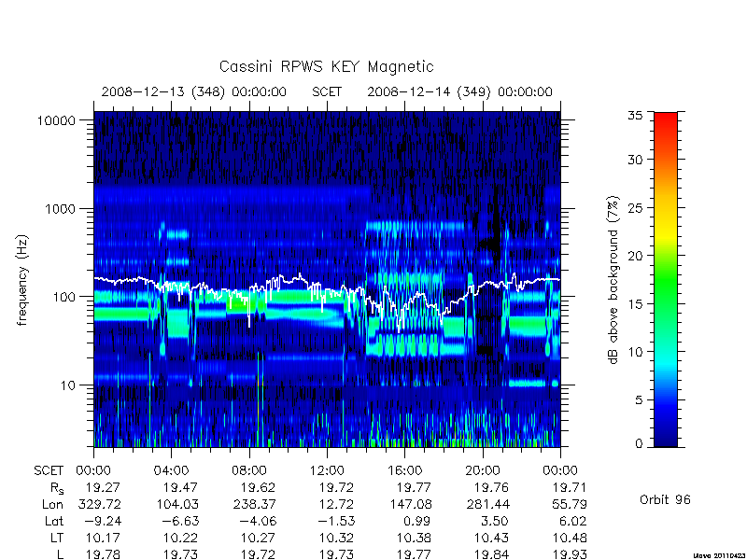Click the 10000 frequency axis tick label
747x560 pixels.
[56, 121]
